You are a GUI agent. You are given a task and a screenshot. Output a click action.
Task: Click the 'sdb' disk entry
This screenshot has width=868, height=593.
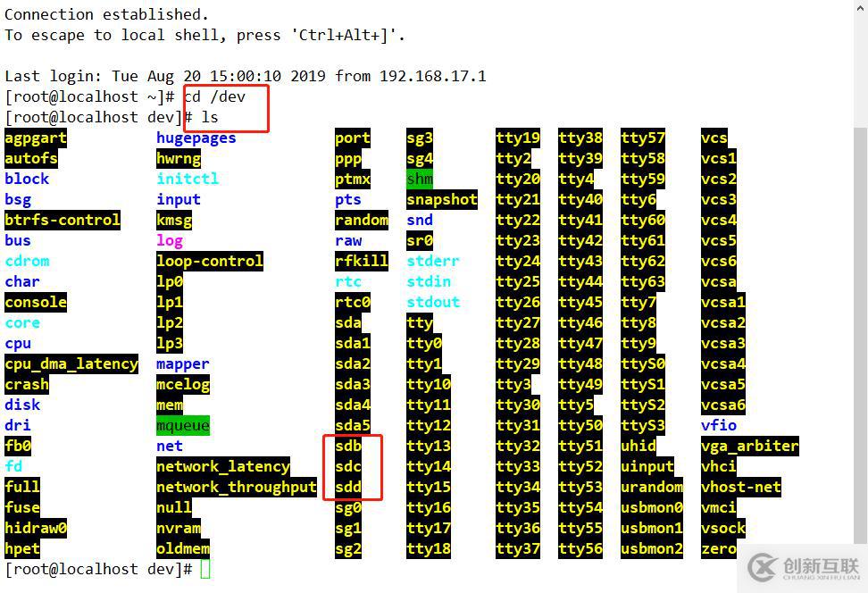pyautogui.click(x=348, y=446)
